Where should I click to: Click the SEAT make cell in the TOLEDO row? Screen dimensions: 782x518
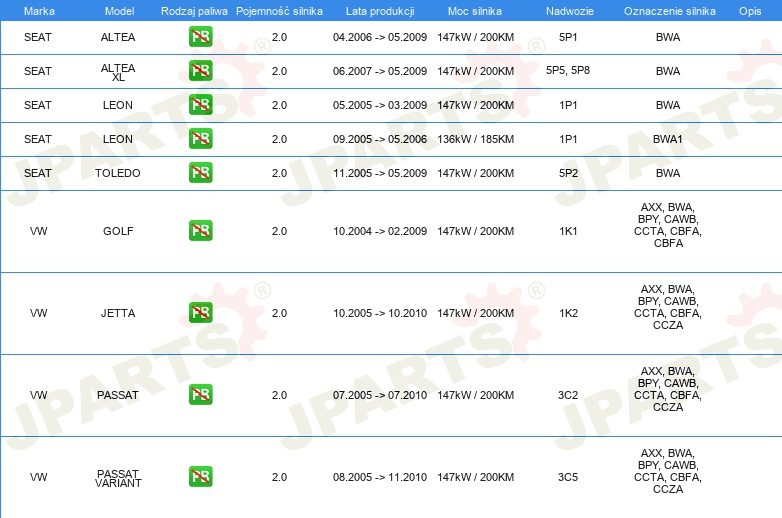(x=37, y=173)
